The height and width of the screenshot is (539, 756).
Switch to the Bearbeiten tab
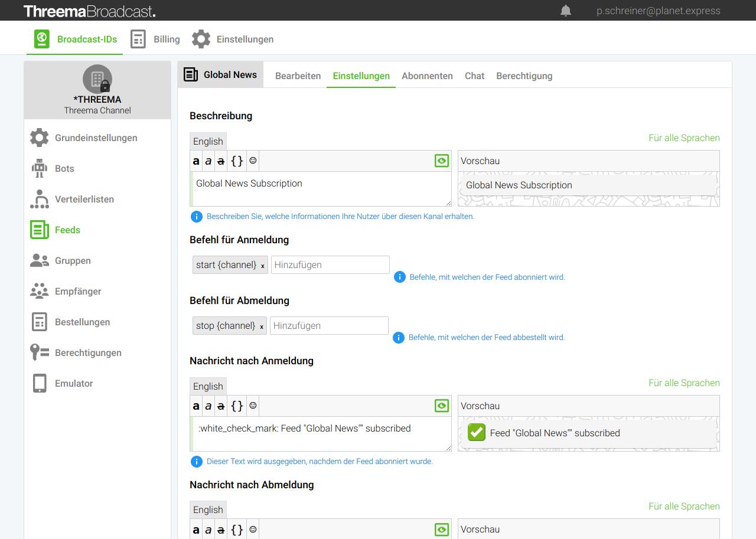[x=298, y=76]
